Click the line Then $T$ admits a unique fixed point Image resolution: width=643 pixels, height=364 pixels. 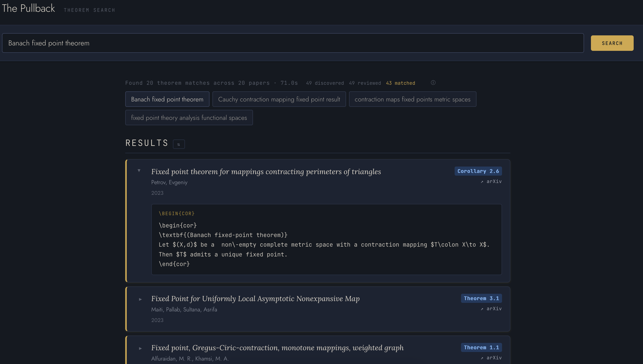coord(223,254)
